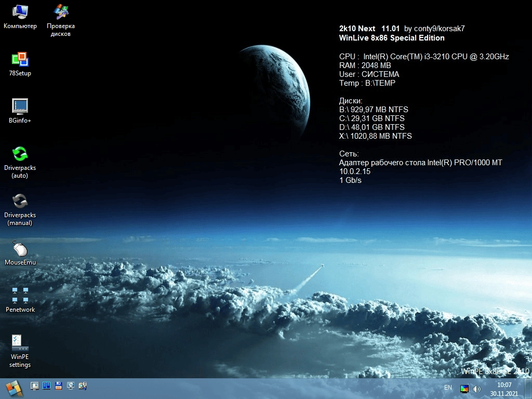532x399 pixels.
Task: Select the Penetwork desktop icon
Action: tap(20, 300)
